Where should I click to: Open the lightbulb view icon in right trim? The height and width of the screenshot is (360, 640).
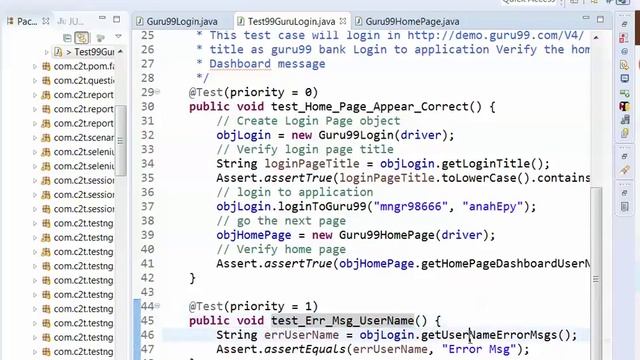click(x=624, y=133)
